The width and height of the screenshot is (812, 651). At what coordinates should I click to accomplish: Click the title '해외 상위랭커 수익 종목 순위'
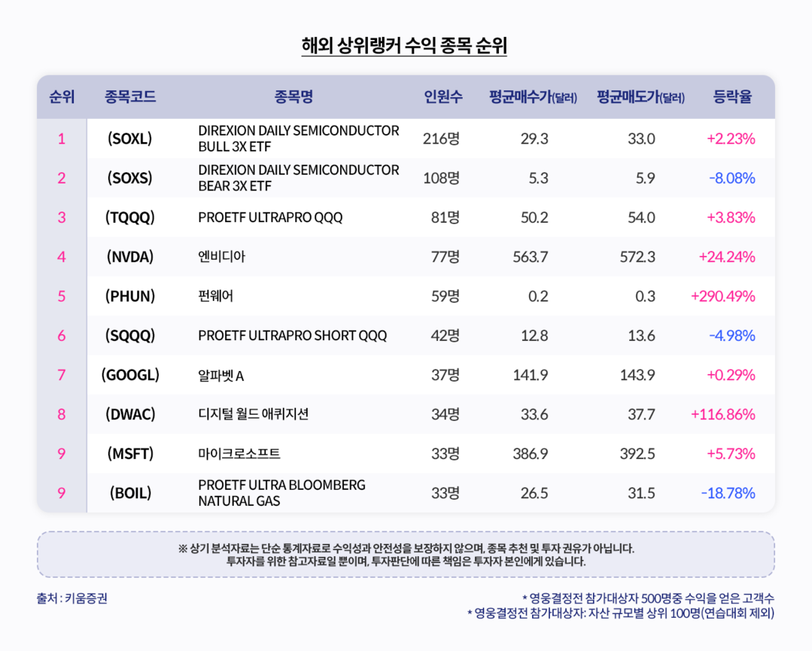[404, 46]
